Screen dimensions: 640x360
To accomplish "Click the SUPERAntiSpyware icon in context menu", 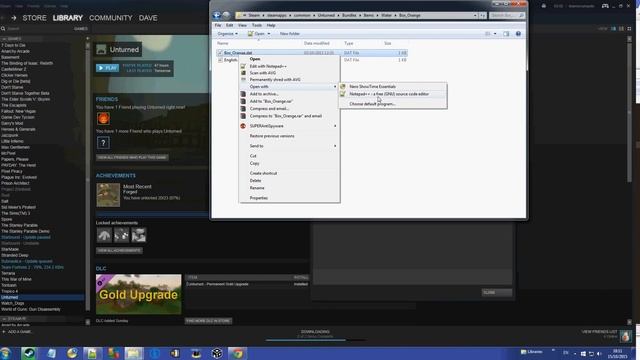I will click(x=243, y=126).
